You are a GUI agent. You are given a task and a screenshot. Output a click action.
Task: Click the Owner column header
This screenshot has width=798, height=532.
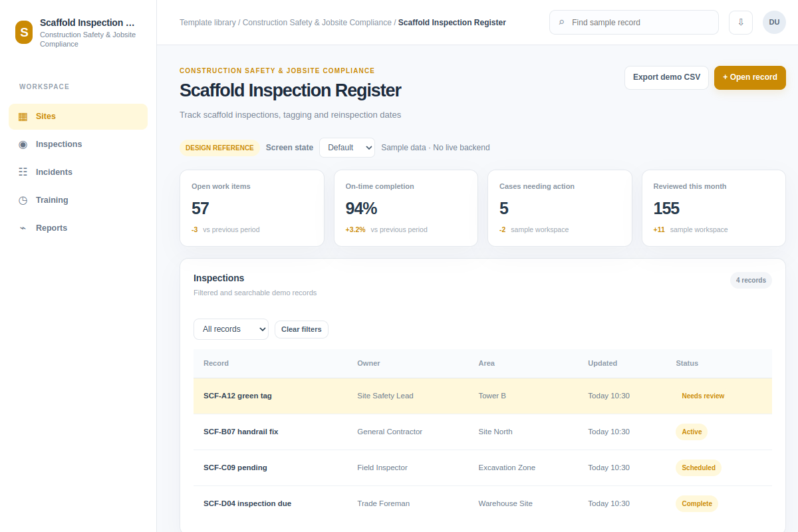(368, 363)
